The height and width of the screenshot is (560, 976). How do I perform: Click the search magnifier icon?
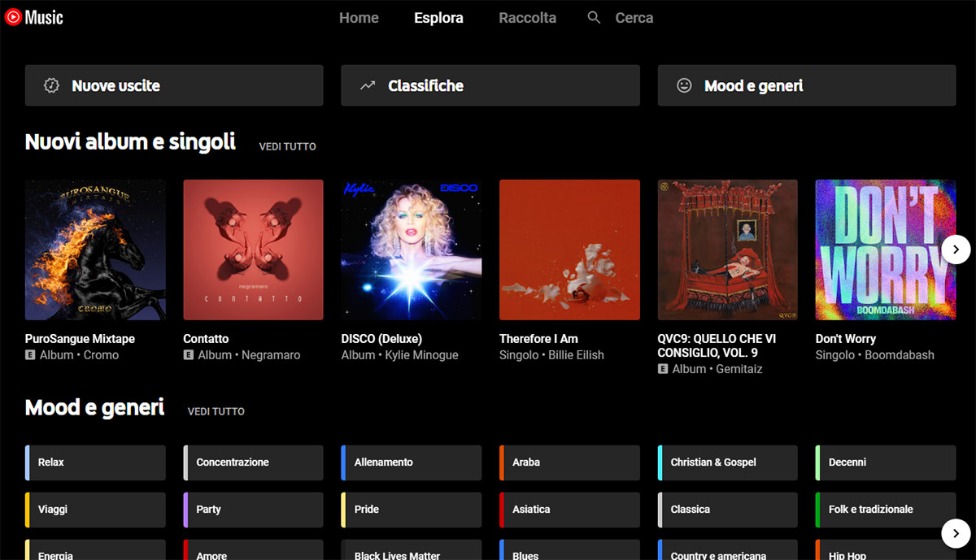[x=594, y=17]
